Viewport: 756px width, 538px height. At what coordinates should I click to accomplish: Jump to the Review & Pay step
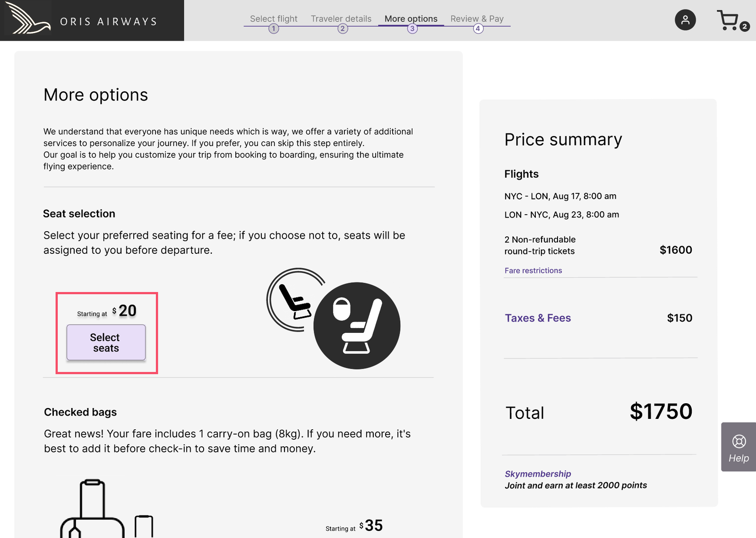pos(477,18)
